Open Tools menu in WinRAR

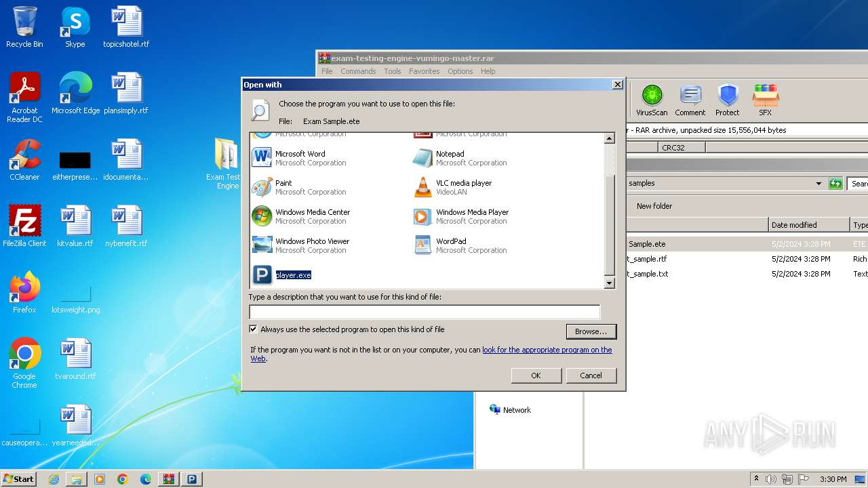393,71
